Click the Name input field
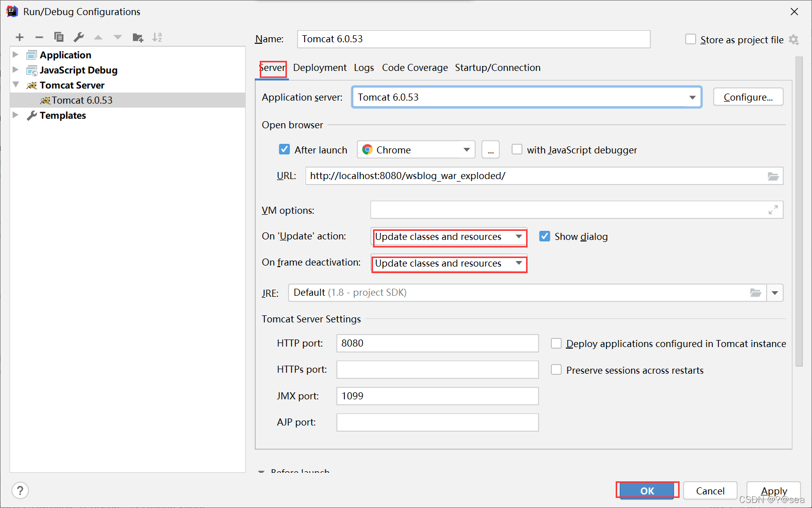The width and height of the screenshot is (812, 508). [474, 39]
